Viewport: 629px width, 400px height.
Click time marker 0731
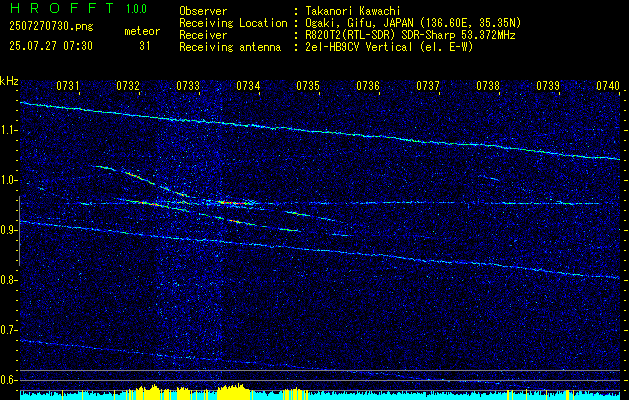tap(67, 86)
